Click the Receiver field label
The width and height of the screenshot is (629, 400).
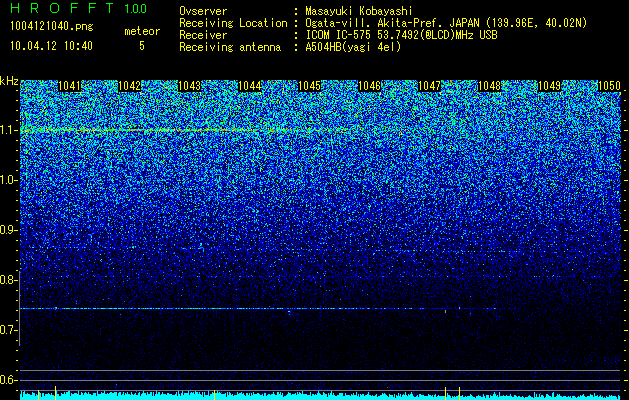tap(203, 35)
